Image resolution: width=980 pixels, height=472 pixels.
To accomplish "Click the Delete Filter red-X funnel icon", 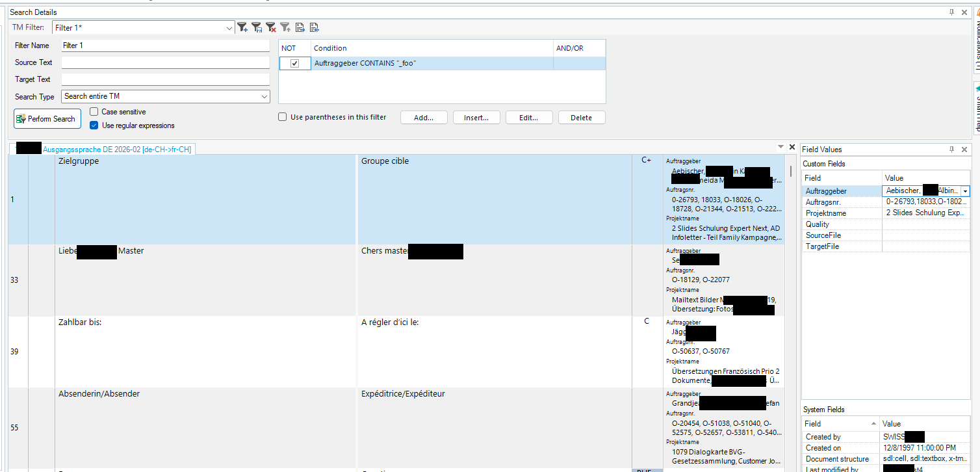I will [x=271, y=27].
